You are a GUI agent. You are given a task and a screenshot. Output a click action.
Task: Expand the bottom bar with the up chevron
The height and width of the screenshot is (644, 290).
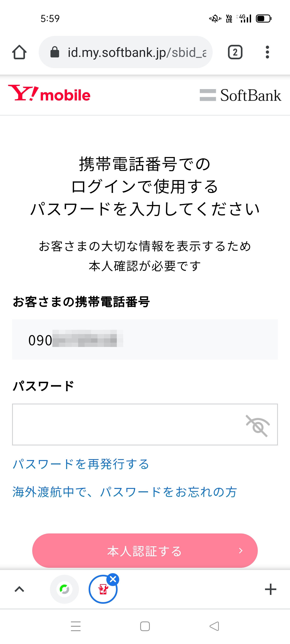19,589
